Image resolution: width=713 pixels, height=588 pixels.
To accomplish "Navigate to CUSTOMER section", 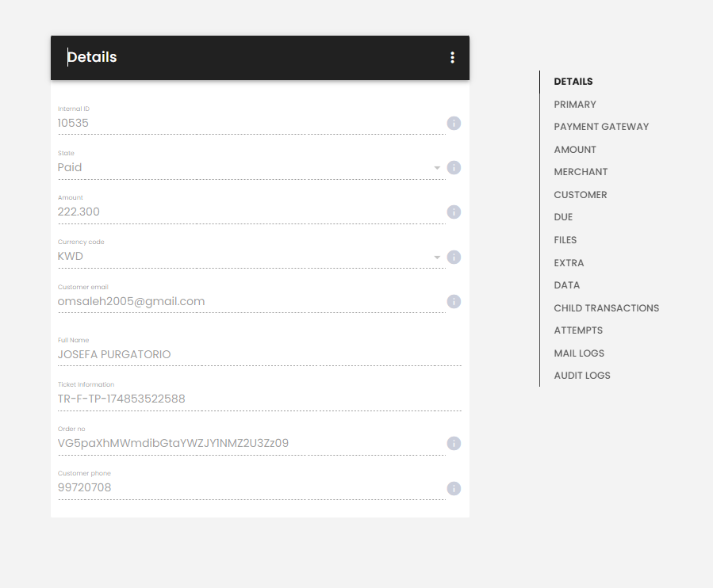I will click(x=581, y=194).
